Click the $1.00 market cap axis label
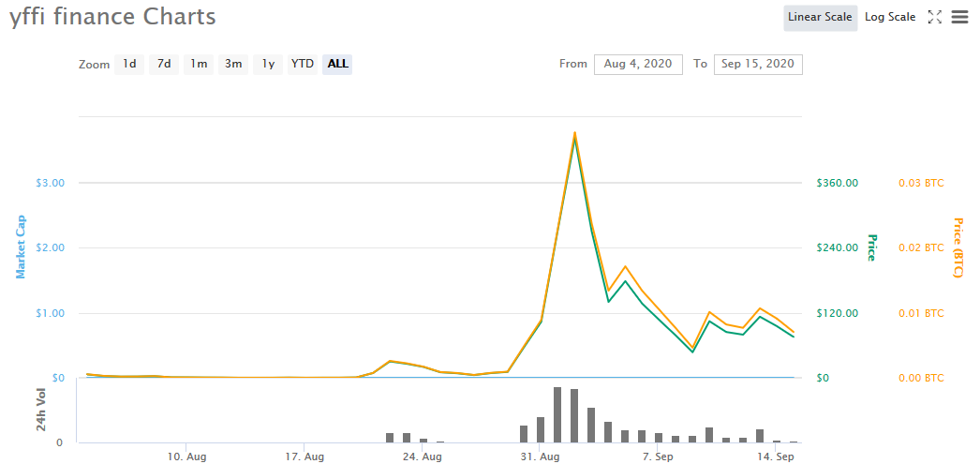Screen dimensions: 980x464 pos(51,313)
